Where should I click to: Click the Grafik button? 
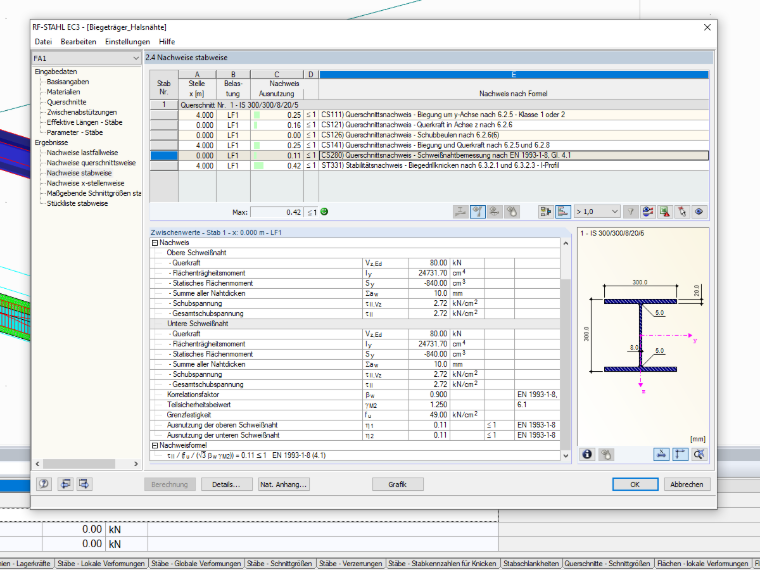tap(397, 484)
